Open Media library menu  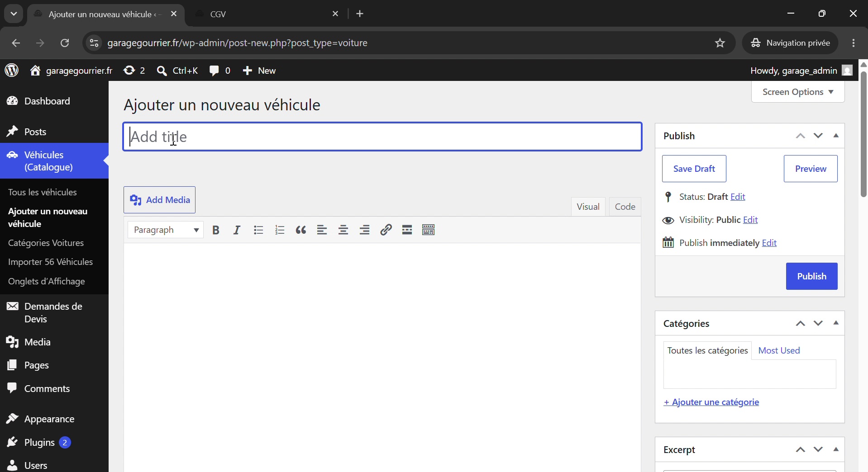pyautogui.click(x=54, y=342)
